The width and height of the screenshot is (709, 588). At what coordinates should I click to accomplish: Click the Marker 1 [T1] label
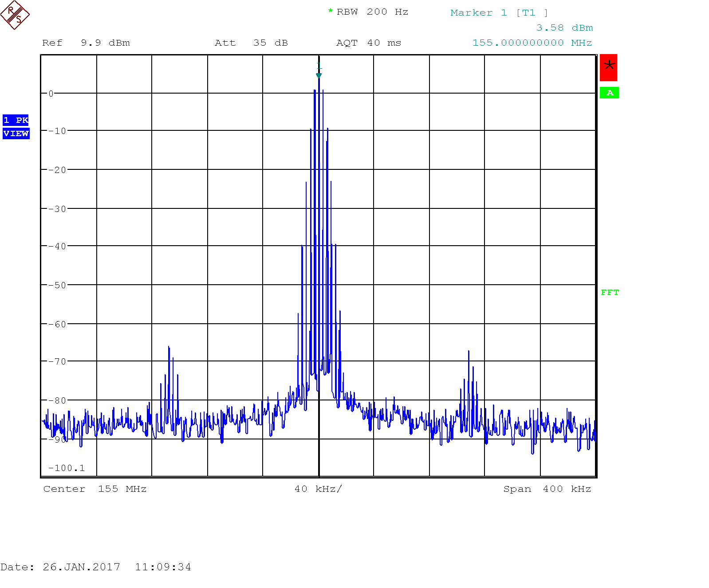(499, 13)
